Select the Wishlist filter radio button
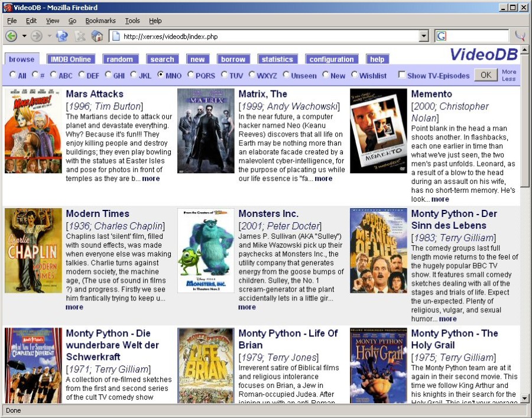This screenshot has height=418, width=532. [354, 74]
